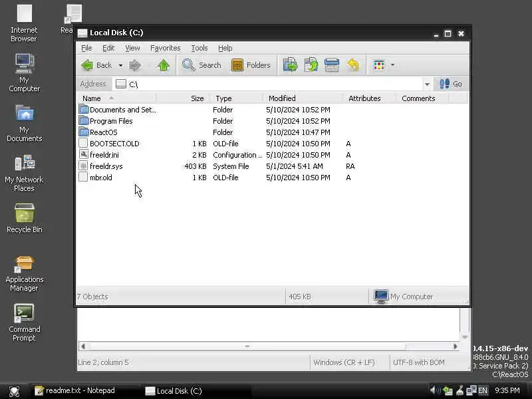Expand the address bar dropdown
Image resolution: width=532 pixels, height=399 pixels.
tap(427, 84)
